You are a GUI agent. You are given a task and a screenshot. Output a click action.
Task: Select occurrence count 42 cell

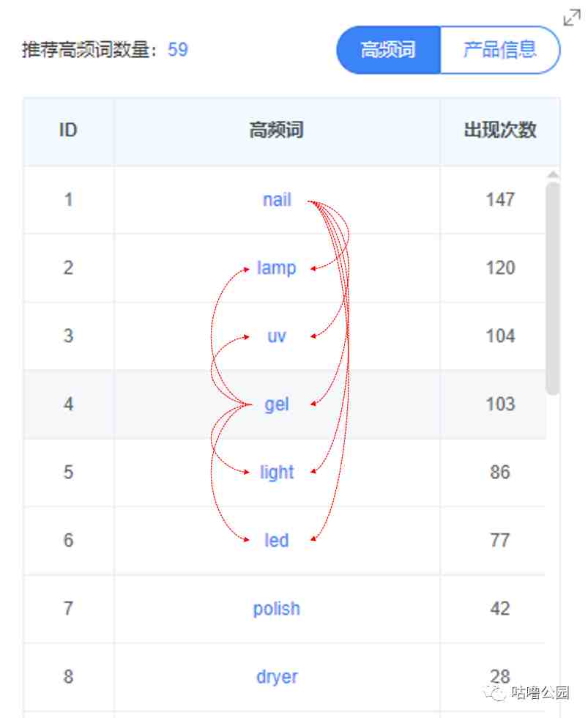tap(499, 609)
